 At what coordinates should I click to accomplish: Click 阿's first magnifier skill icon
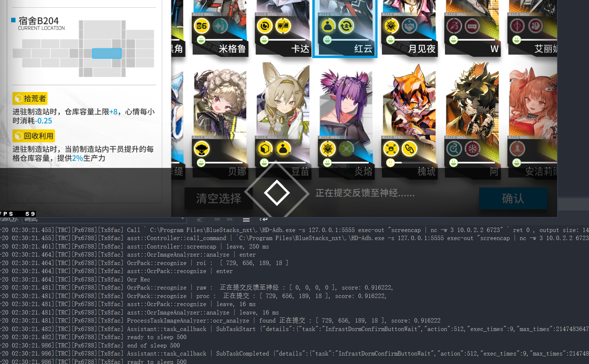[x=454, y=149]
